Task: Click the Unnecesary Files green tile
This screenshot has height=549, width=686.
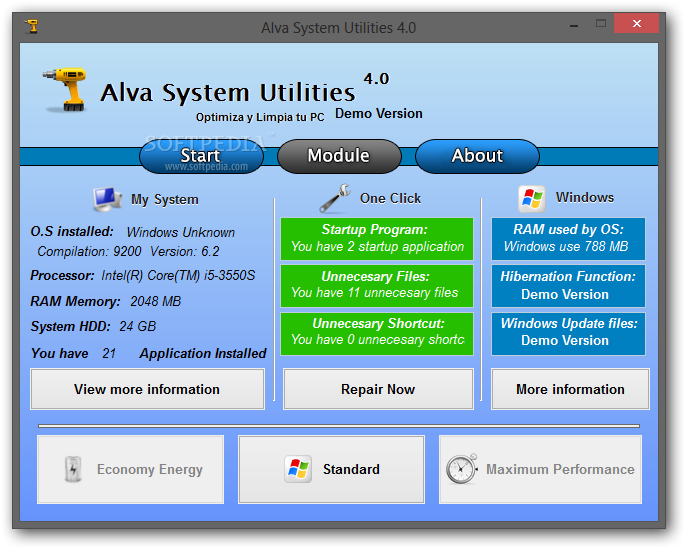Action: (x=377, y=286)
